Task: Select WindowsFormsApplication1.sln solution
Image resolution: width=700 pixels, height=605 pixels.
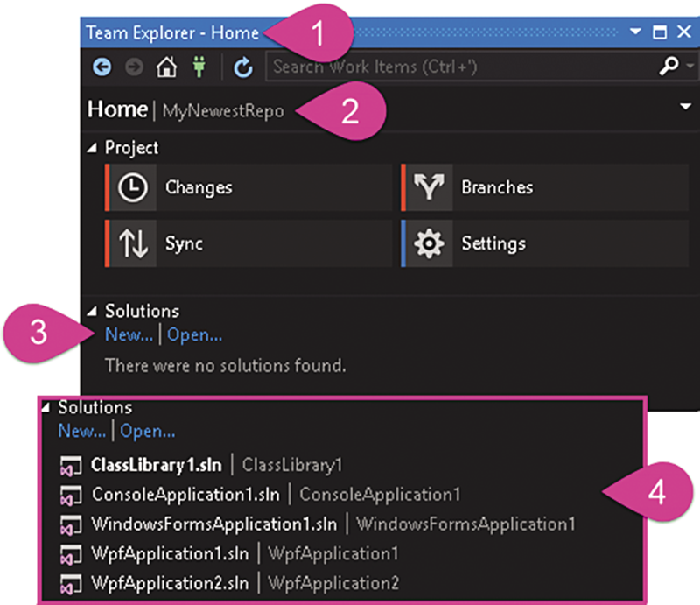Action: 214,524
